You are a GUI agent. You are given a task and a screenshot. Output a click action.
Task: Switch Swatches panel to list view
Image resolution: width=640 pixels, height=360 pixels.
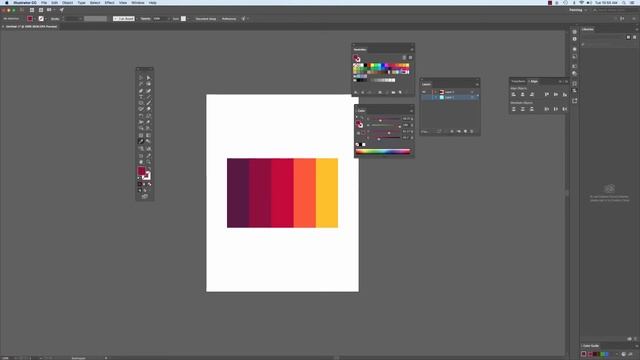404,58
